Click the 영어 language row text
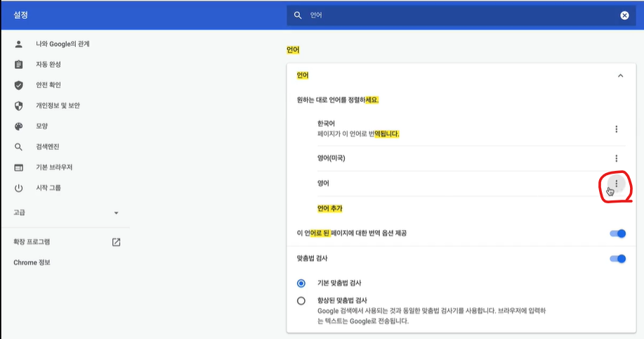 pyautogui.click(x=323, y=184)
